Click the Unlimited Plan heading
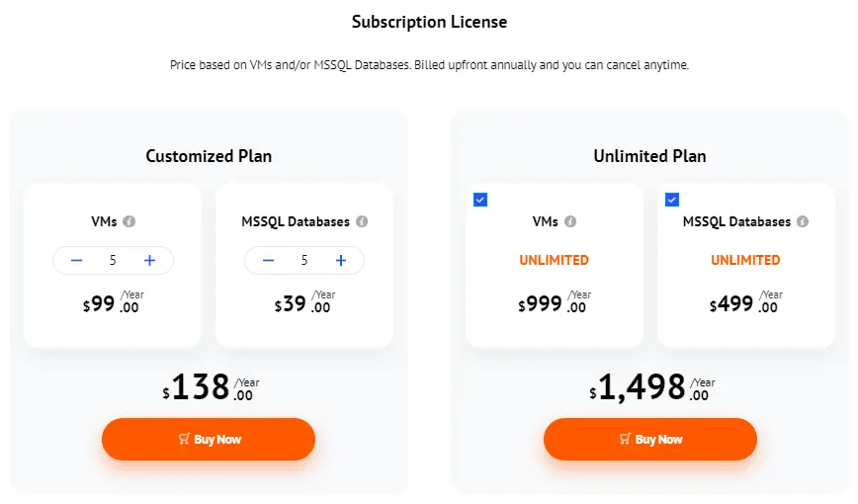The width and height of the screenshot is (858, 504). click(650, 156)
